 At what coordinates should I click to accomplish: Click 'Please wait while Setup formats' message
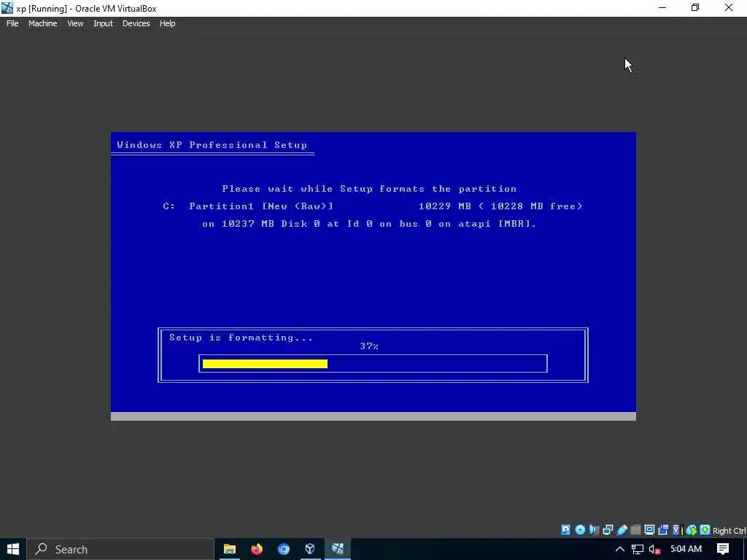click(x=369, y=189)
